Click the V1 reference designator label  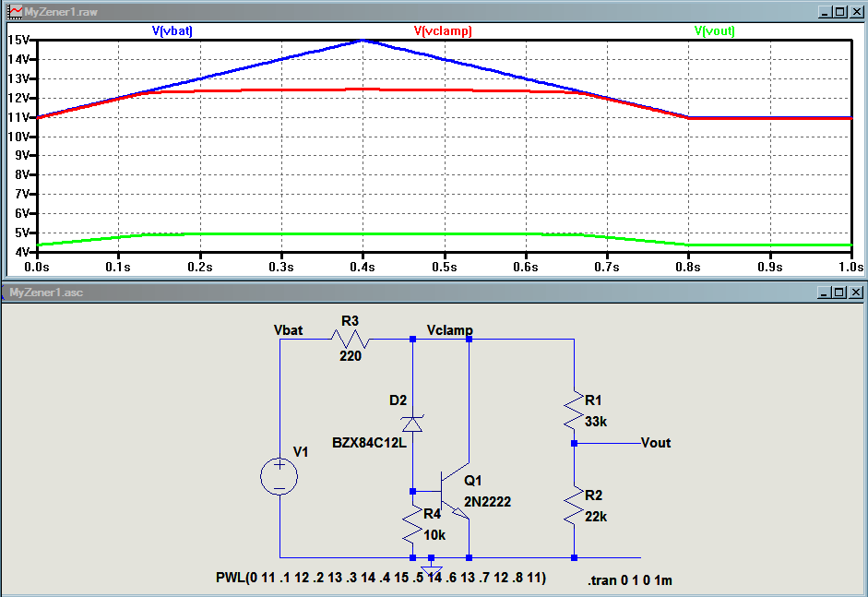coord(301,452)
